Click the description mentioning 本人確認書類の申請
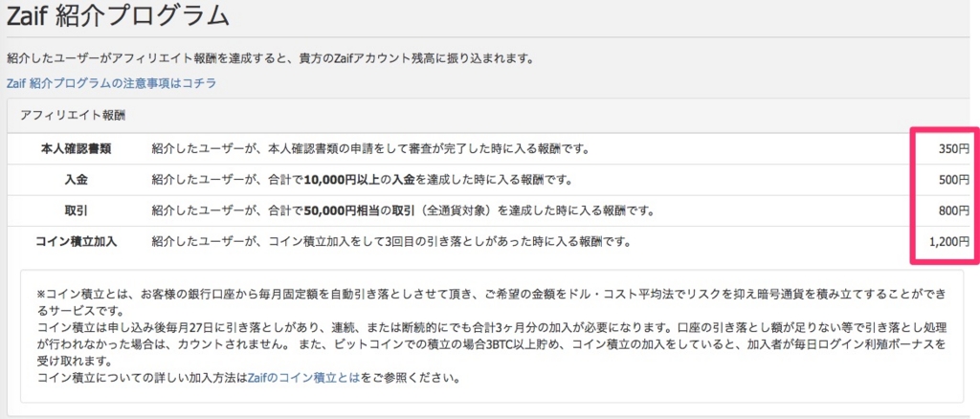Screen dimensions: 980x419 (370, 149)
